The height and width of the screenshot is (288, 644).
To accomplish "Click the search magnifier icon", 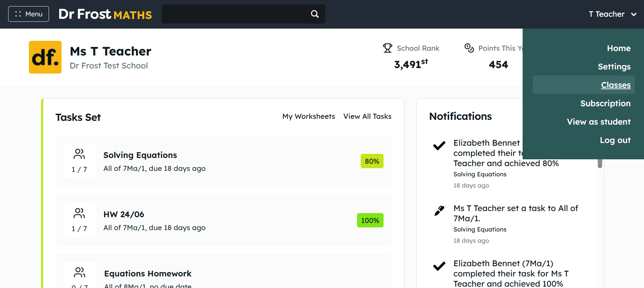I will click(x=315, y=14).
